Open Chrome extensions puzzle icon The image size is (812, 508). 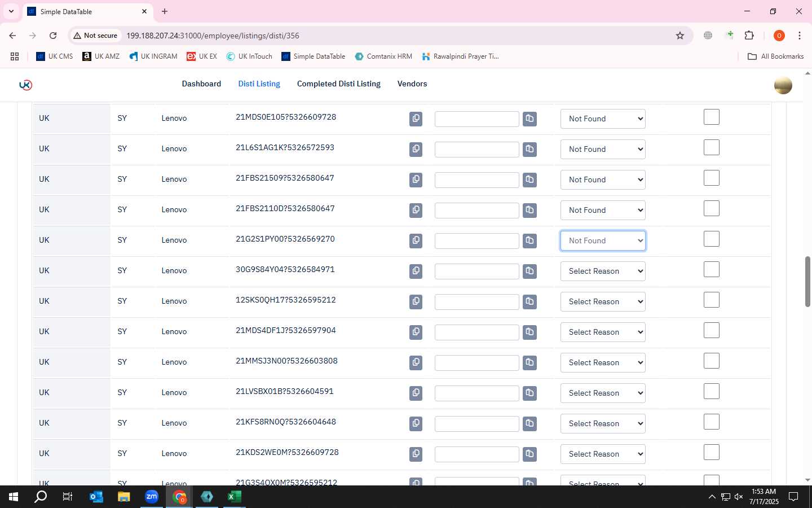(749, 36)
